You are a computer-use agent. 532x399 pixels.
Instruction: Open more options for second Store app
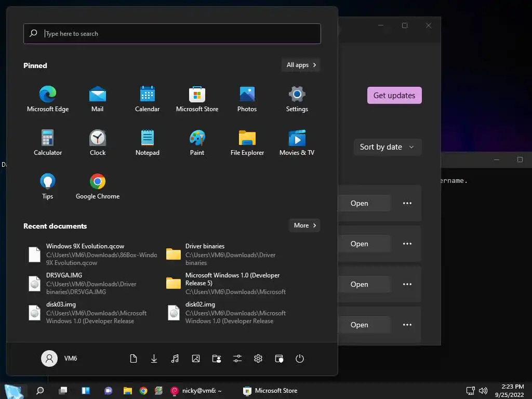[407, 244]
